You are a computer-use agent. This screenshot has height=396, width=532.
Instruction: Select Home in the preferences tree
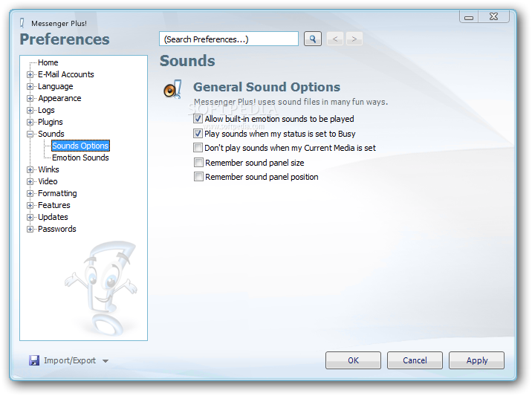[48, 62]
